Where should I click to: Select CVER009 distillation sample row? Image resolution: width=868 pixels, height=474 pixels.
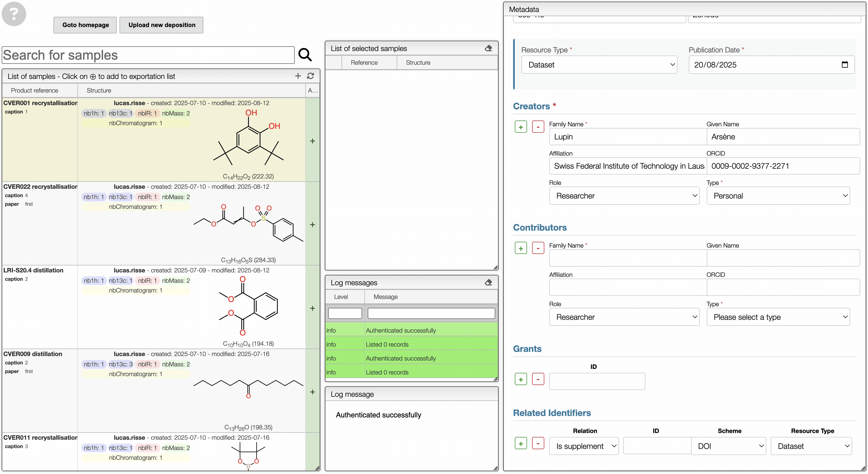tap(160, 391)
